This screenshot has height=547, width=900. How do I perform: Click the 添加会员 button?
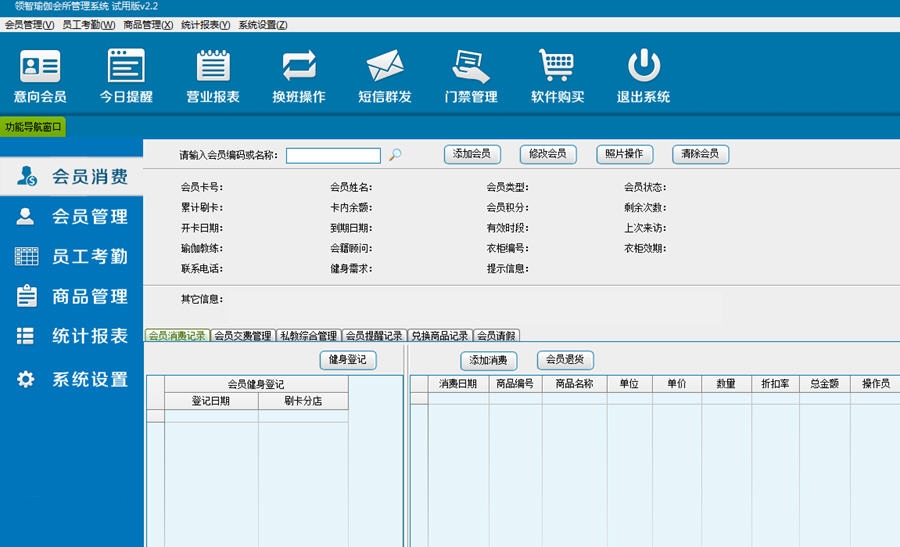click(x=472, y=154)
